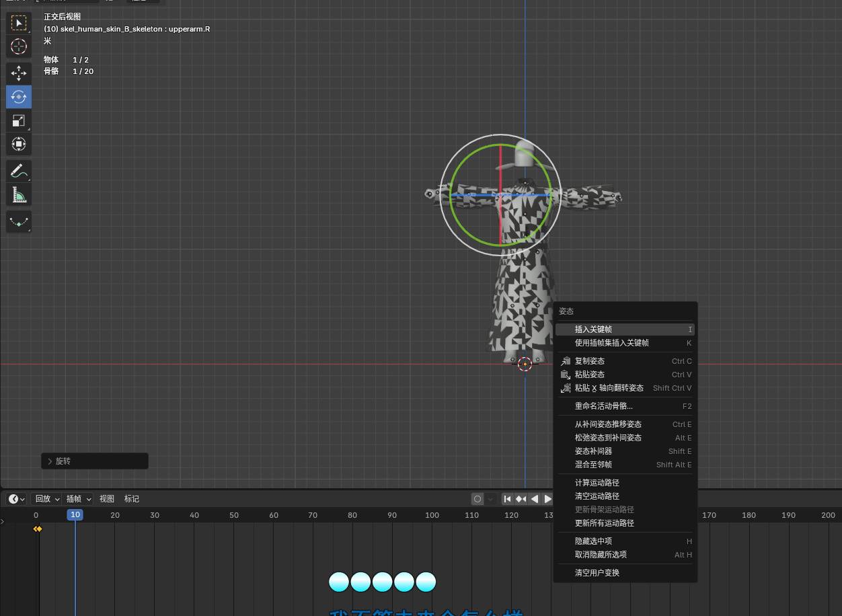
Task: Choose 取消隐藏所选项
Action: click(x=625, y=555)
